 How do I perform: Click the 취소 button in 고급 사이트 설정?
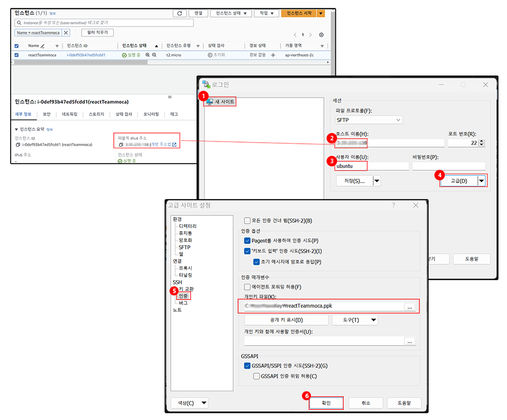coord(366,403)
